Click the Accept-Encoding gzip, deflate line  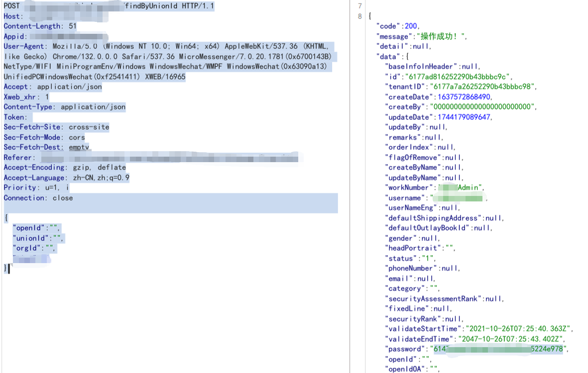point(64,168)
